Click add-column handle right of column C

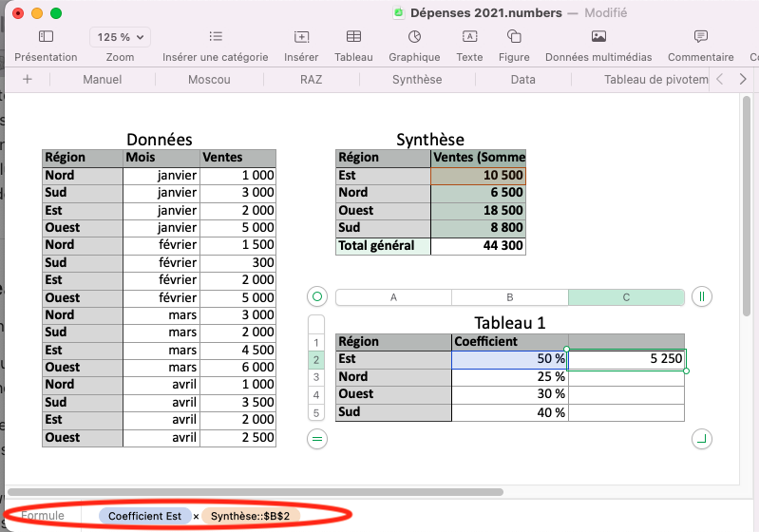(701, 296)
